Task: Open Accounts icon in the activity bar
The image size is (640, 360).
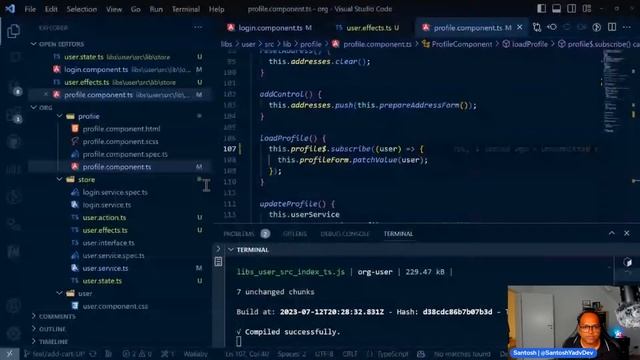Action: (x=13, y=305)
